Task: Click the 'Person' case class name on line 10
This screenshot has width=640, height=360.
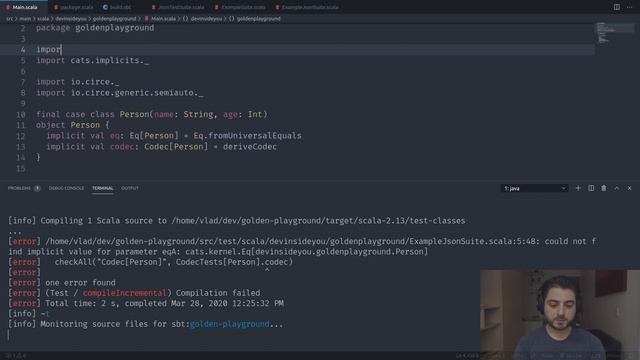Action: [x=134, y=115]
